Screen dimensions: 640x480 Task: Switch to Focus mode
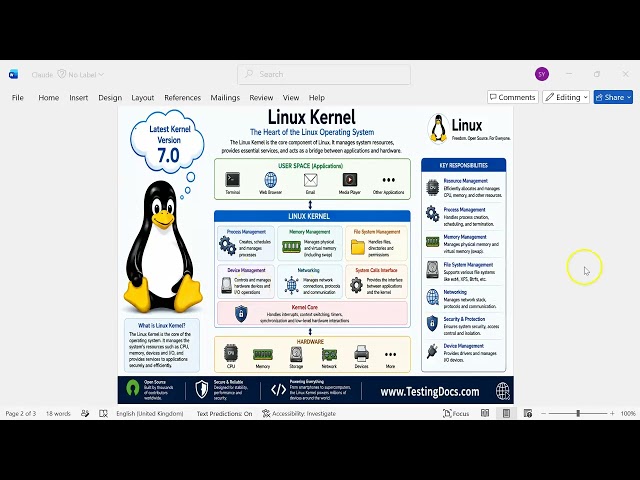[456, 413]
